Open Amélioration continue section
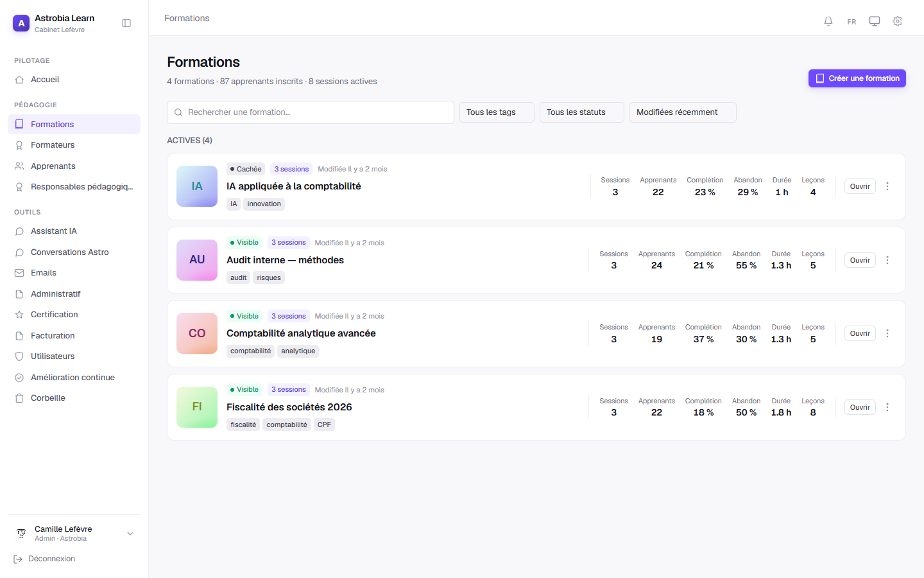Screen dimensions: 924x578 [74, 378]
